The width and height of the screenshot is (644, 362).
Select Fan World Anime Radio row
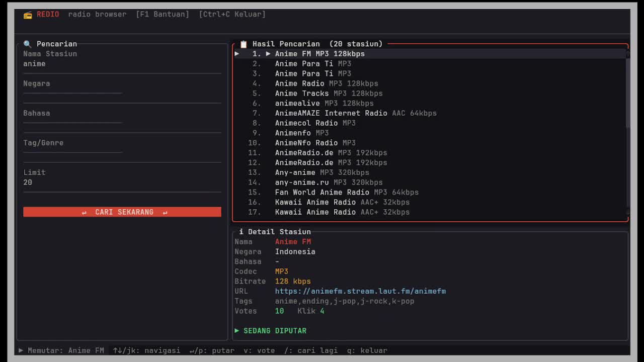click(430, 192)
